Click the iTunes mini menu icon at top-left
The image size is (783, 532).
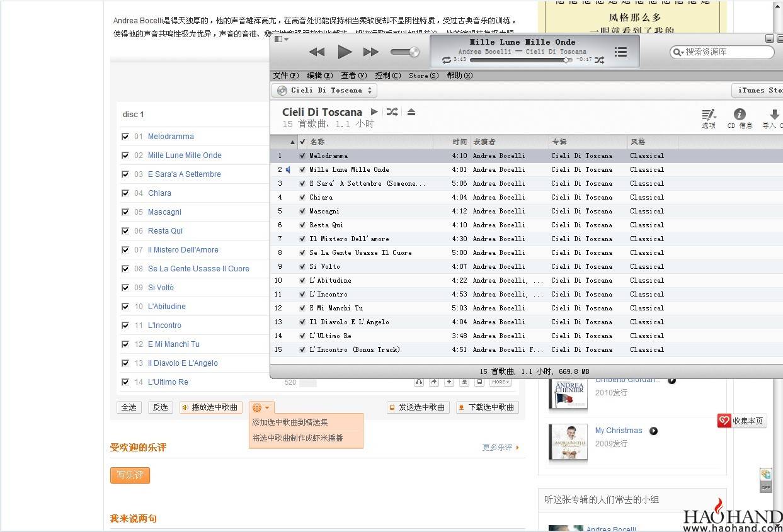[x=282, y=39]
